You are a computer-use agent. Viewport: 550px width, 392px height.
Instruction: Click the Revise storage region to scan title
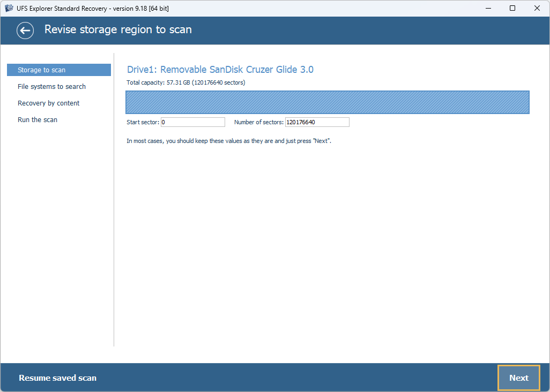(x=118, y=29)
